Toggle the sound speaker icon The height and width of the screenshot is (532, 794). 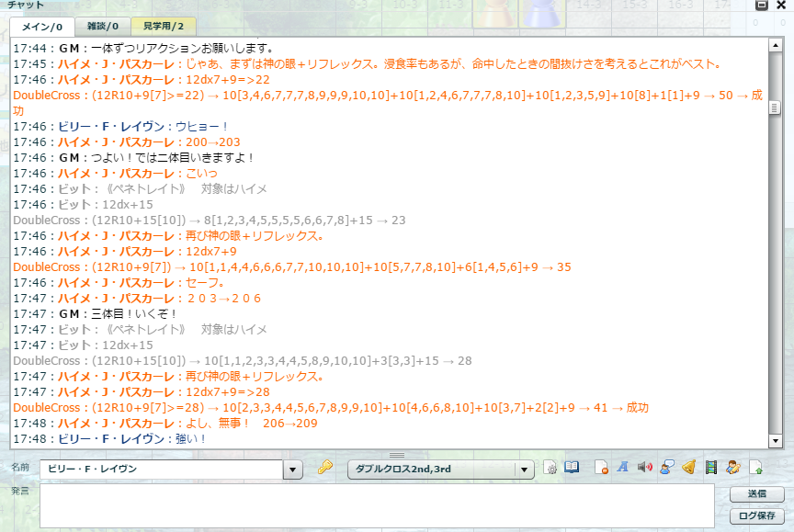[x=644, y=468]
